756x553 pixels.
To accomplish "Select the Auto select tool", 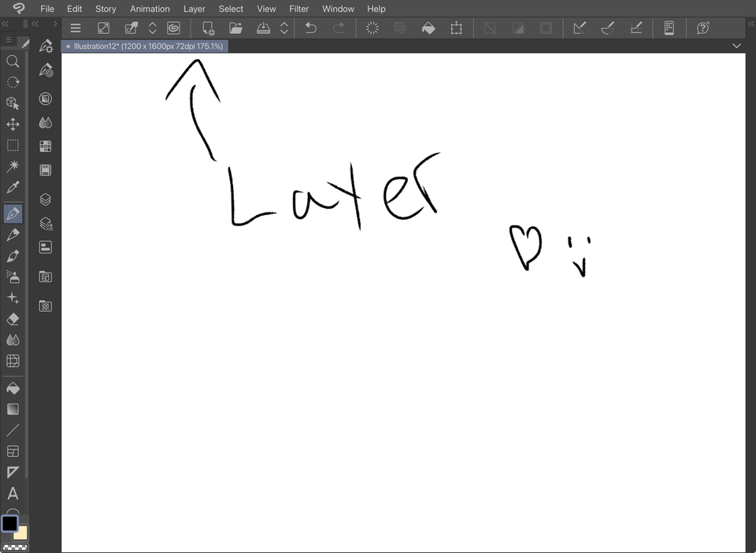I will (x=13, y=165).
